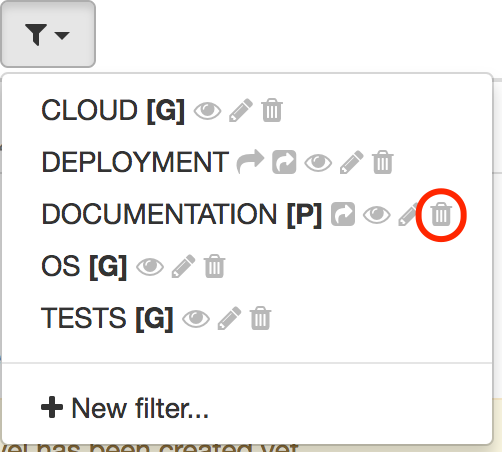The height and width of the screenshot is (452, 502).
Task: Toggle visibility eye for TESTS filter
Action: tap(196, 319)
